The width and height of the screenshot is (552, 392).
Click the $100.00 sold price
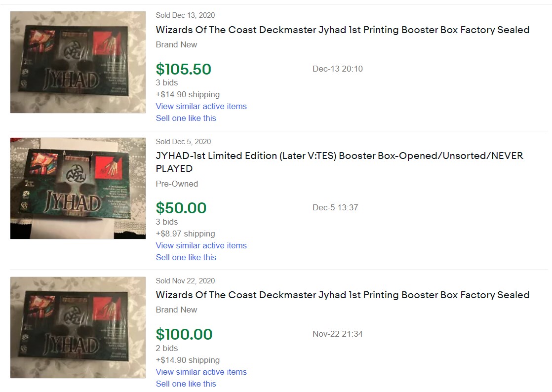point(184,334)
